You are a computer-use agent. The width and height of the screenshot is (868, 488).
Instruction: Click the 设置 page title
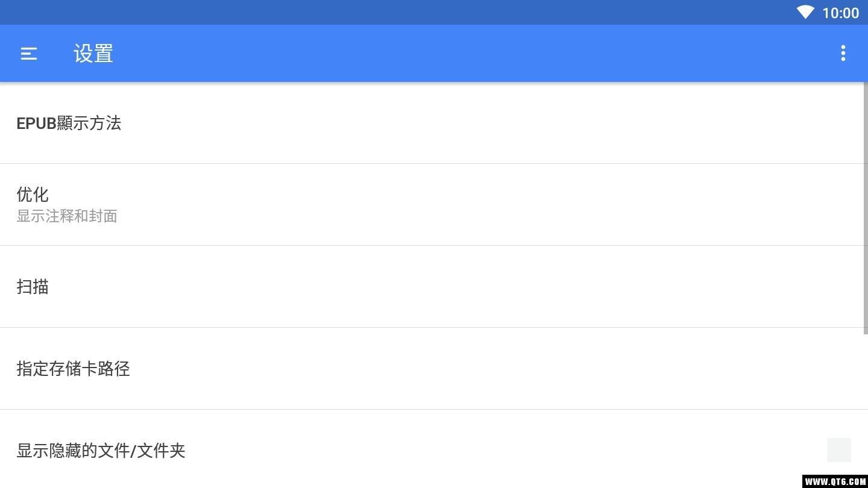93,54
